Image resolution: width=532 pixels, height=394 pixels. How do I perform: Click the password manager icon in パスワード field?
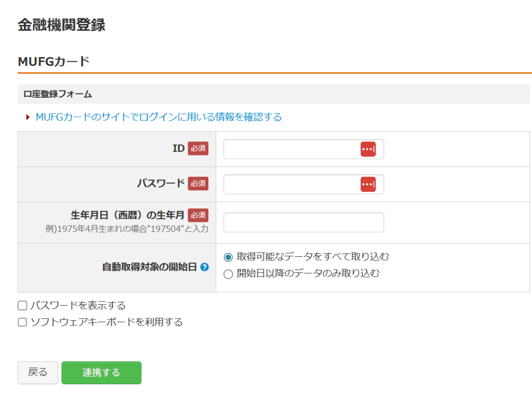[368, 184]
